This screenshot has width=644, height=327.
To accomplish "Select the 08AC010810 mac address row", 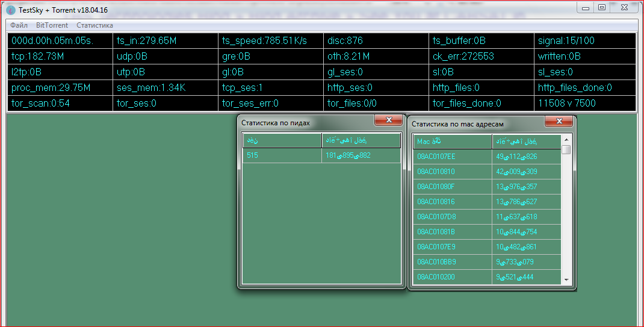I will click(453, 172).
